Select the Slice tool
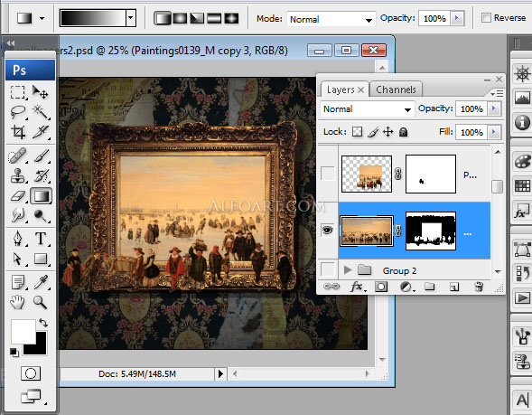Screen dimensions: 532x415 [40, 132]
